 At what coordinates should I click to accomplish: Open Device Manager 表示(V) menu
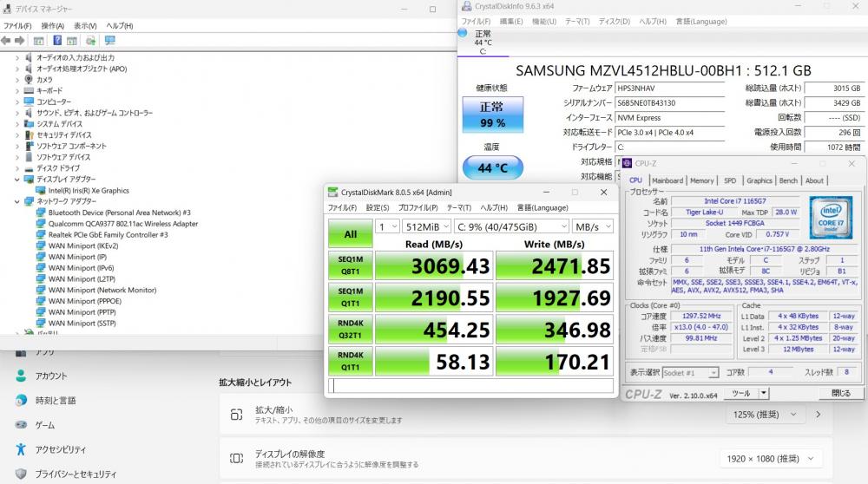85,26
